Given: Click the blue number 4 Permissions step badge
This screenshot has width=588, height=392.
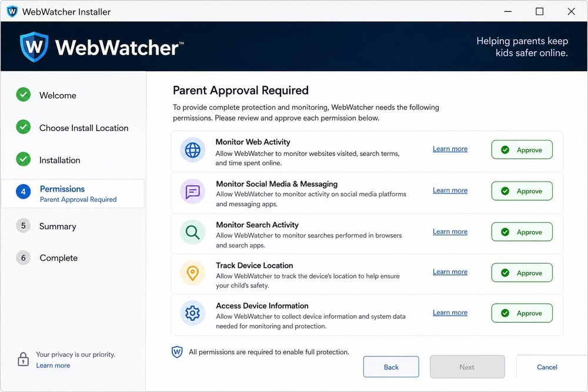Looking at the screenshot, I should [24, 192].
